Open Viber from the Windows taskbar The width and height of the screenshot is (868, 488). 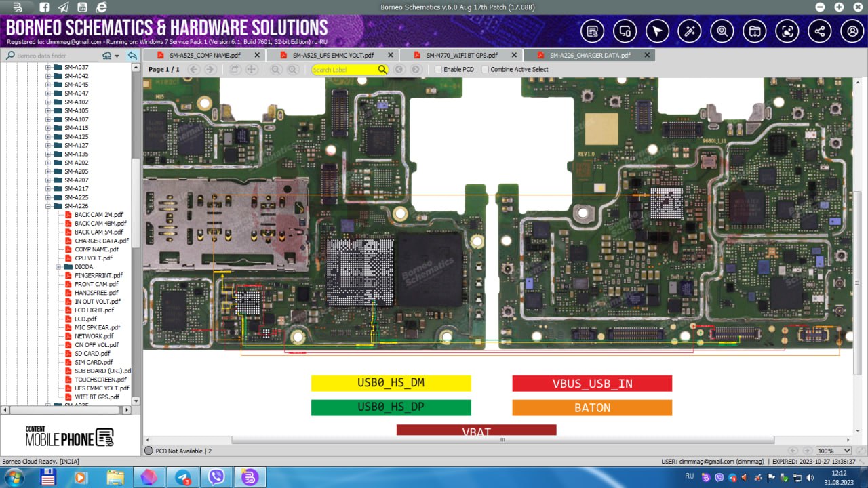click(217, 477)
